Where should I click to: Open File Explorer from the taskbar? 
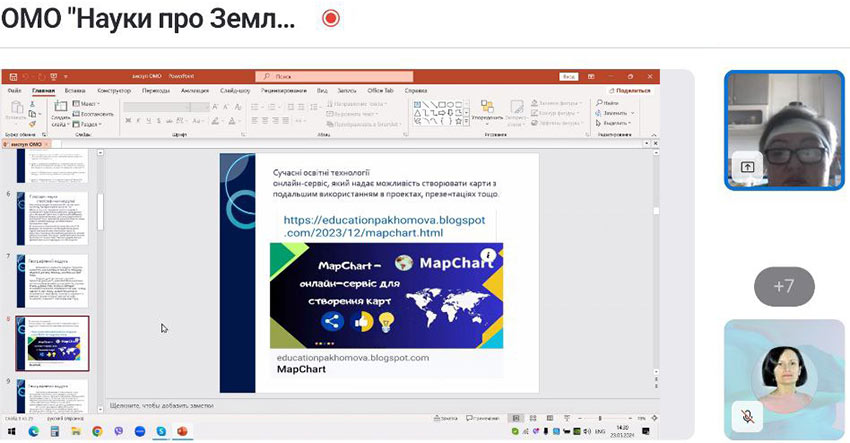[x=76, y=432]
